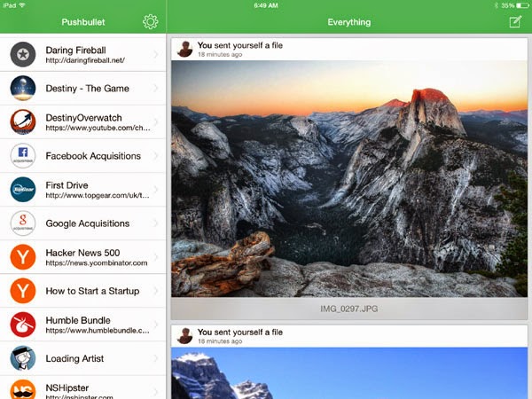Tap sender avatar on second file push
The width and height of the screenshot is (532, 399).
[185, 336]
